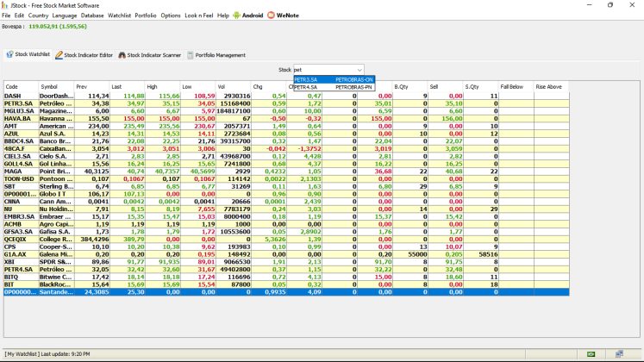
Task: Click the JStock app icon in title bar
Action: tap(5, 5)
